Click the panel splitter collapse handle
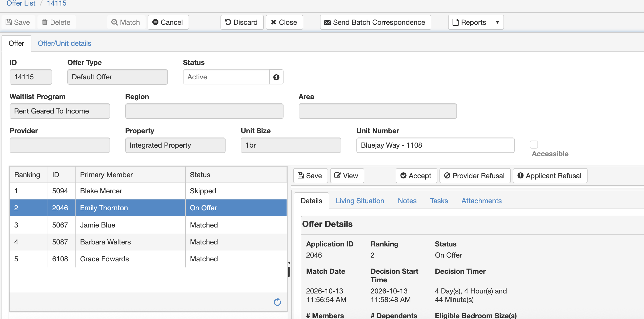 click(289, 263)
